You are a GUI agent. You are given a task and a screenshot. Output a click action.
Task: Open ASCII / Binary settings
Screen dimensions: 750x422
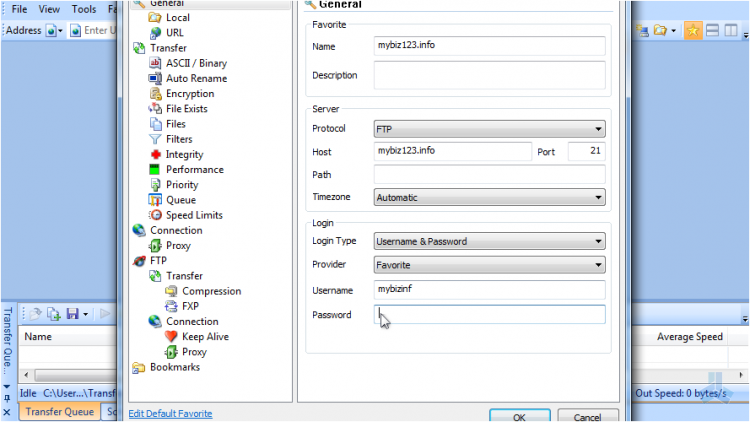tap(196, 63)
